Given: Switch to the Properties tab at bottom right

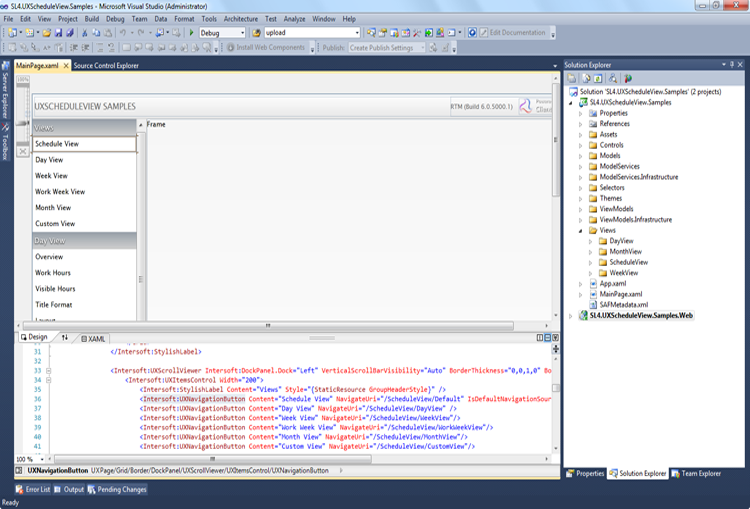Looking at the screenshot, I should tap(585, 474).
